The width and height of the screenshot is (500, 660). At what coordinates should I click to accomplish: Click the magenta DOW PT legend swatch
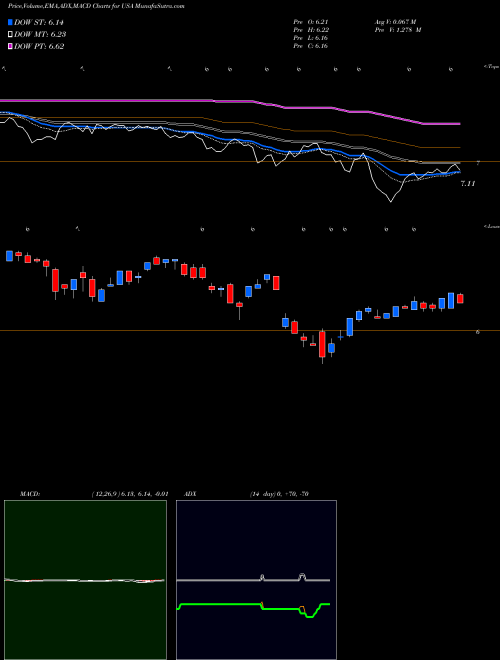11,46
